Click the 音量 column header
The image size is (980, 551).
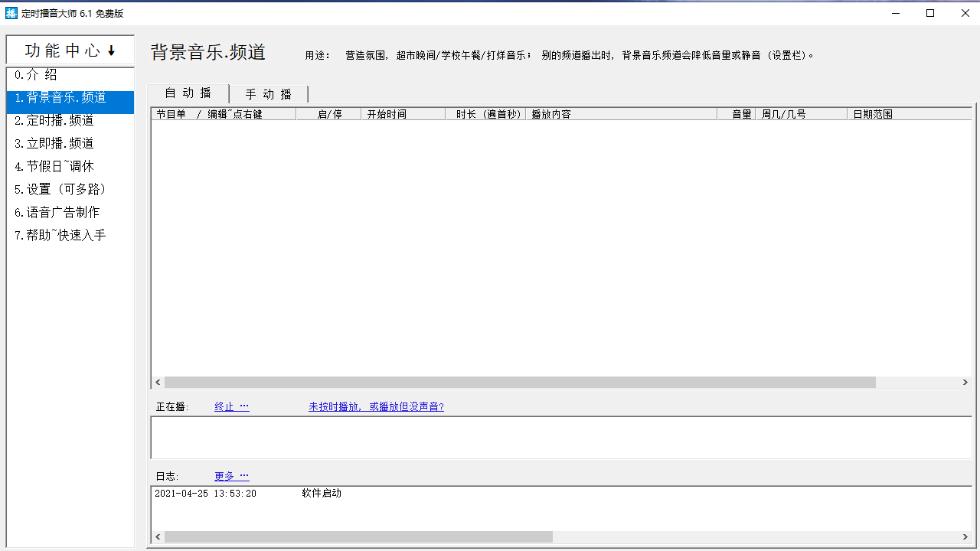click(x=739, y=113)
